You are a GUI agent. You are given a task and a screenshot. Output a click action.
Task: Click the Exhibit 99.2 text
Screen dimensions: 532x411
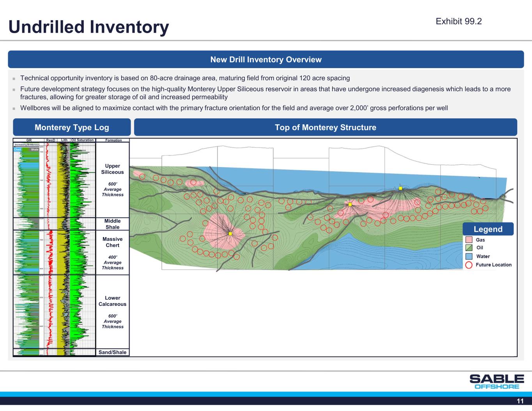(459, 21)
